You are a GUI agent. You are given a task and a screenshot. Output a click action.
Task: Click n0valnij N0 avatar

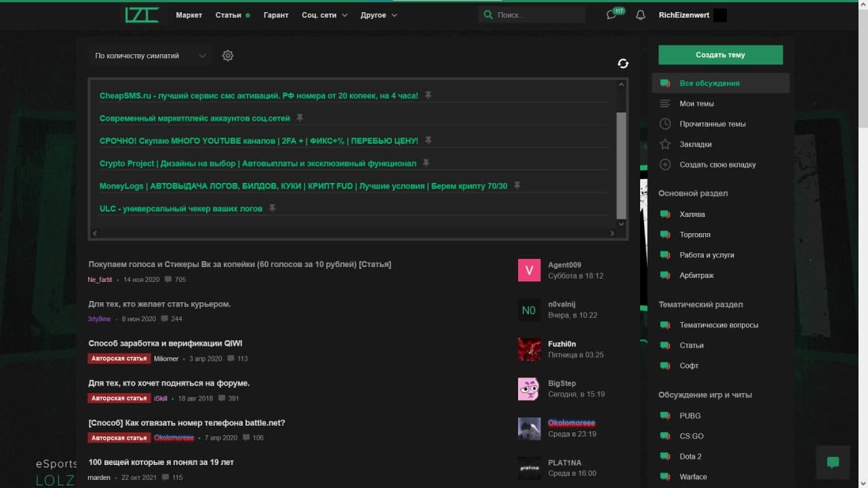529,310
